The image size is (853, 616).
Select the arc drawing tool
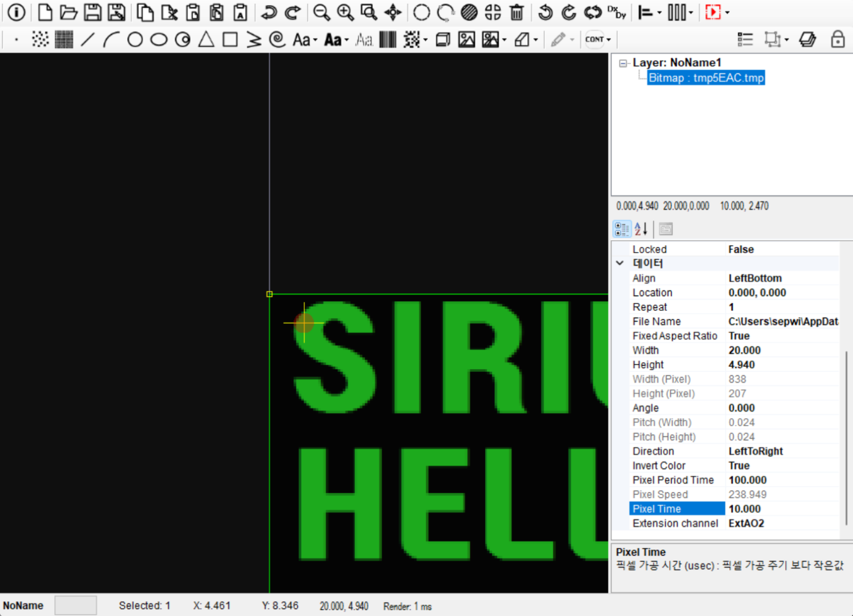click(x=111, y=39)
